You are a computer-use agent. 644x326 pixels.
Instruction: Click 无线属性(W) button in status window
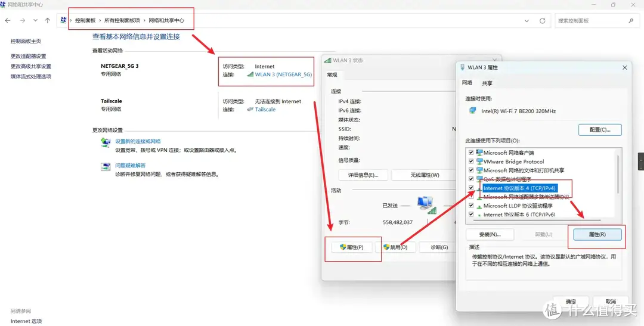point(425,175)
